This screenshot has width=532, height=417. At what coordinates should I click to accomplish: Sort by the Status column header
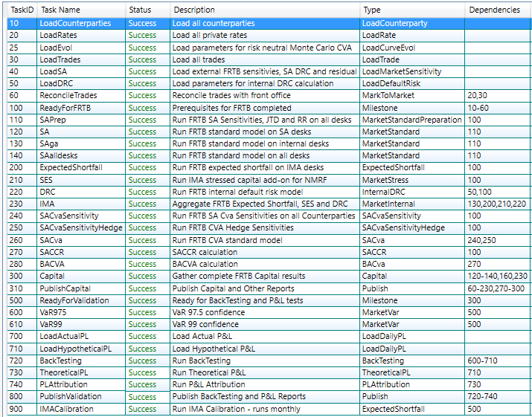coord(147,10)
